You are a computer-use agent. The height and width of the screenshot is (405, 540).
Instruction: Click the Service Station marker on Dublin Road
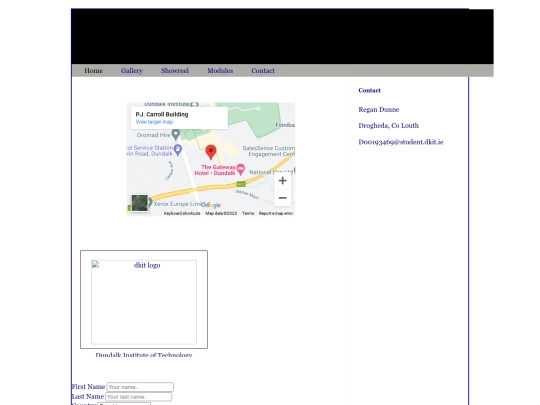[x=178, y=150]
